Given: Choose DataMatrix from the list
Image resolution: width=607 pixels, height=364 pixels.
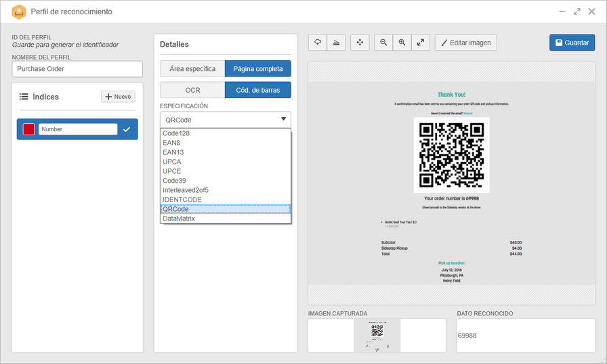Looking at the screenshot, I should tap(226, 219).
